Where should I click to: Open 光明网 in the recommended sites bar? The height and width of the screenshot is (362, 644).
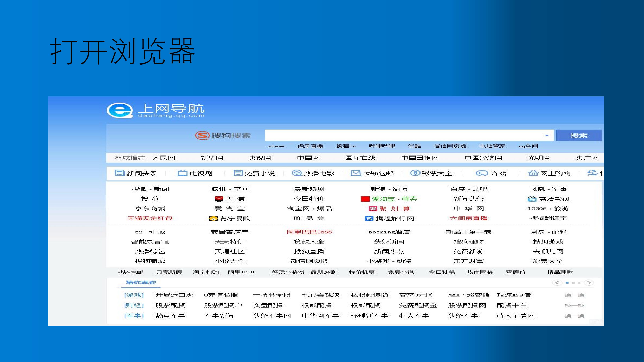pyautogui.click(x=539, y=158)
